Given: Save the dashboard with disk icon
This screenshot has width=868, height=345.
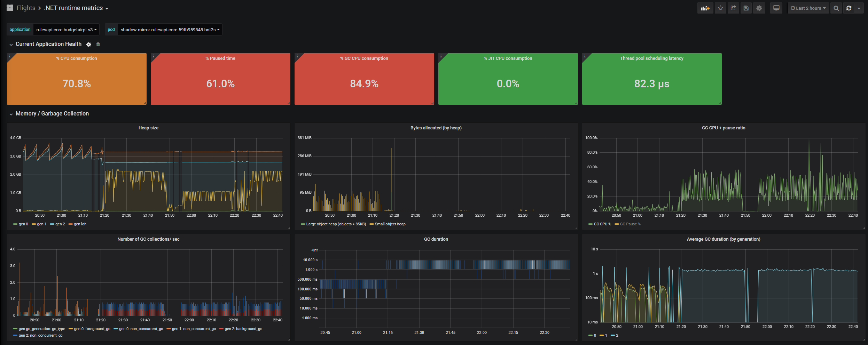Looking at the screenshot, I should (x=746, y=8).
